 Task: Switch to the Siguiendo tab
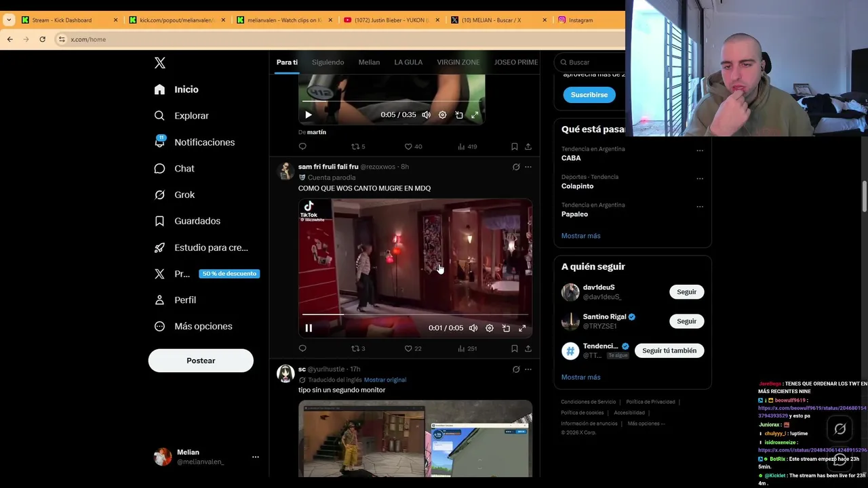[328, 62]
